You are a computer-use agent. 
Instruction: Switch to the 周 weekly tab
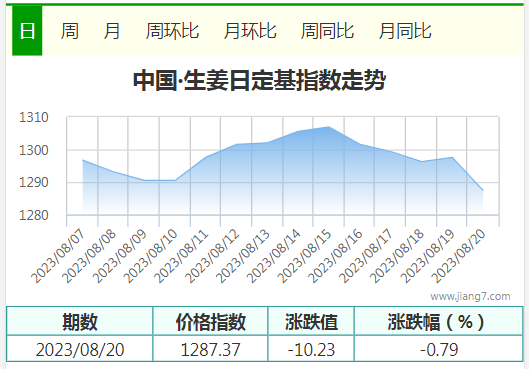tap(69, 31)
